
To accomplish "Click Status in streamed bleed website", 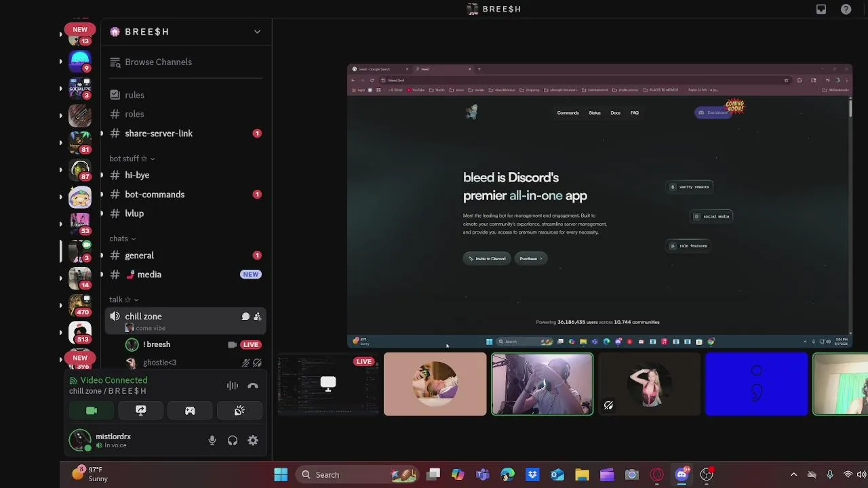I will [x=595, y=113].
